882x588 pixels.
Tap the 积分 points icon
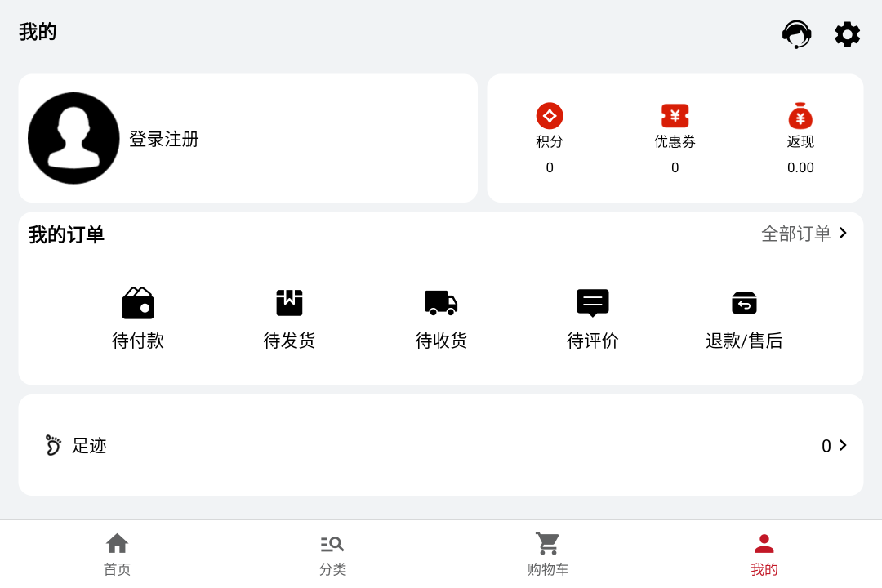tap(550, 116)
